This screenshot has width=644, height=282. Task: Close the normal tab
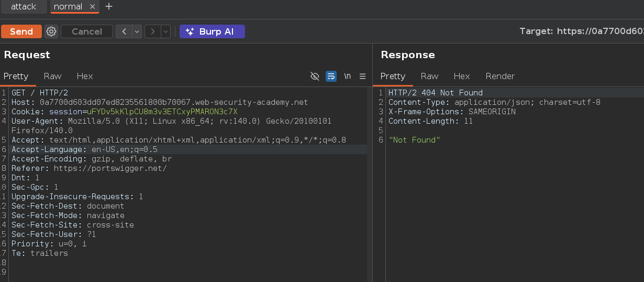click(93, 7)
